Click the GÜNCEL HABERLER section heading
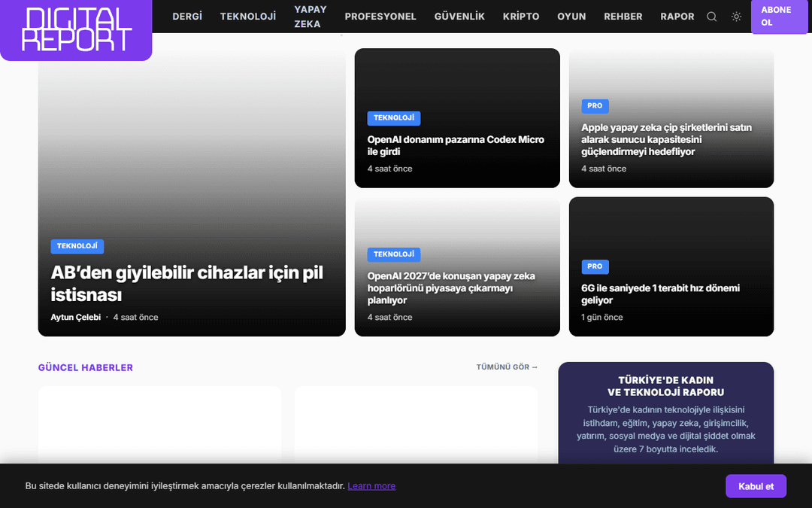 coord(86,367)
